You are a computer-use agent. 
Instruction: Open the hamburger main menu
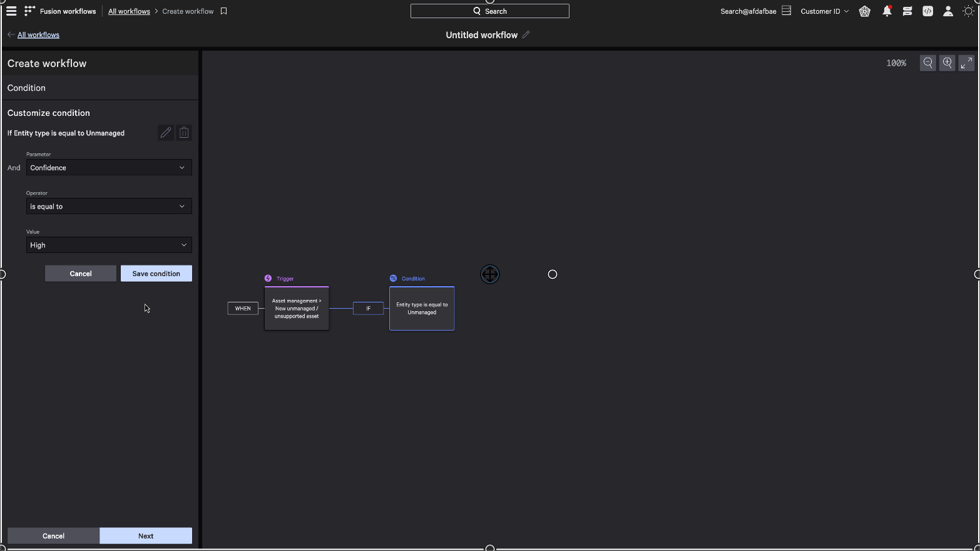point(11,11)
